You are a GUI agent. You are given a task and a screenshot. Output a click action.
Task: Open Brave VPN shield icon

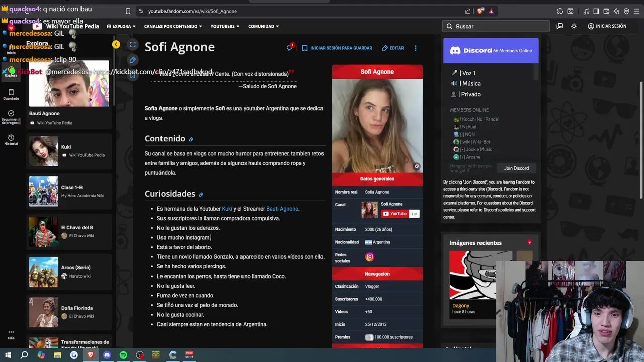pos(626,11)
